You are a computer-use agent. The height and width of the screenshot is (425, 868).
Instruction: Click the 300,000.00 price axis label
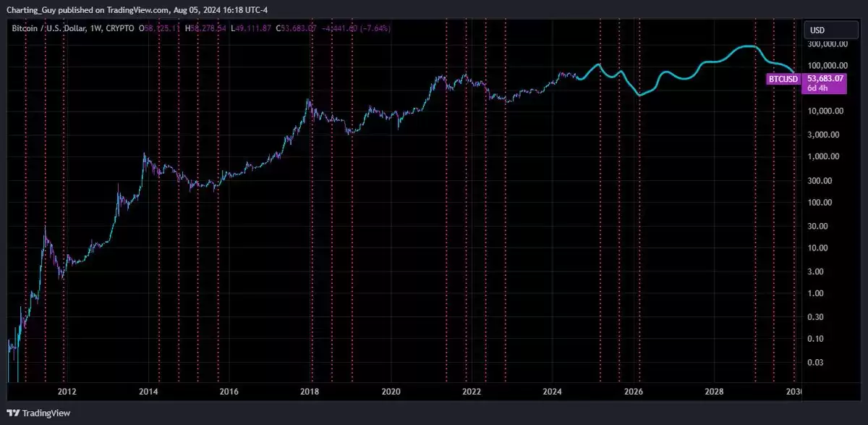click(829, 45)
